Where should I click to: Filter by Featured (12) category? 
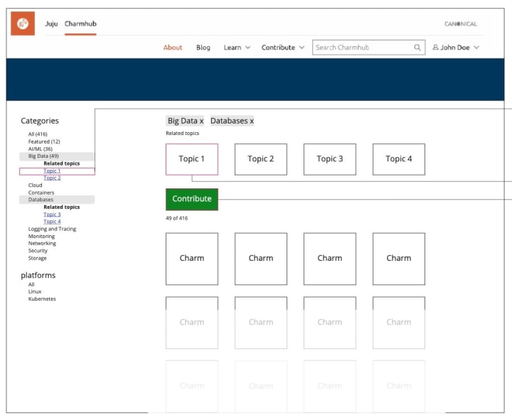[44, 141]
